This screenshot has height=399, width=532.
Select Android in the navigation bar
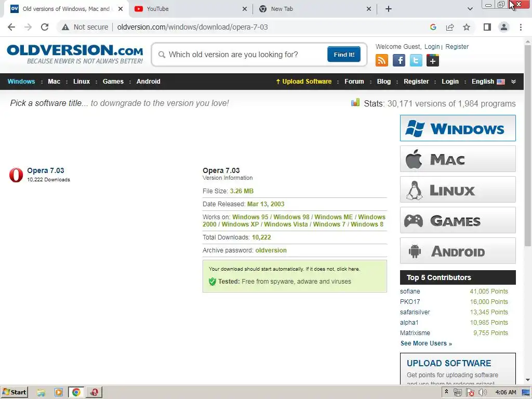(x=148, y=82)
